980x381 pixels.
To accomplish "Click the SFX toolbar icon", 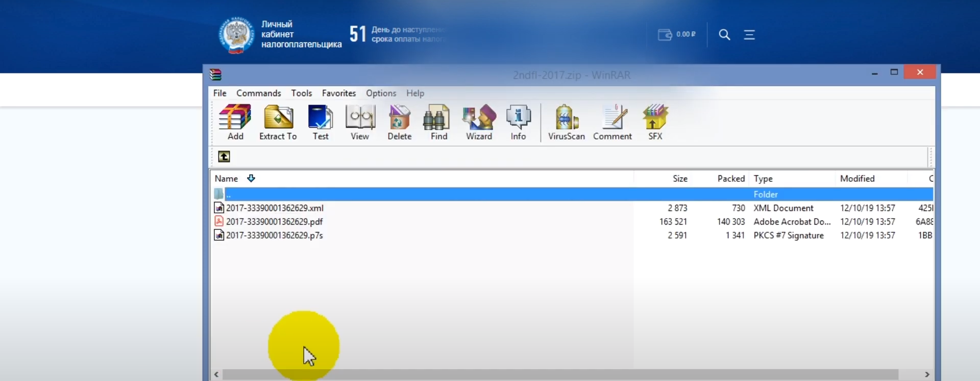I will pos(655,122).
